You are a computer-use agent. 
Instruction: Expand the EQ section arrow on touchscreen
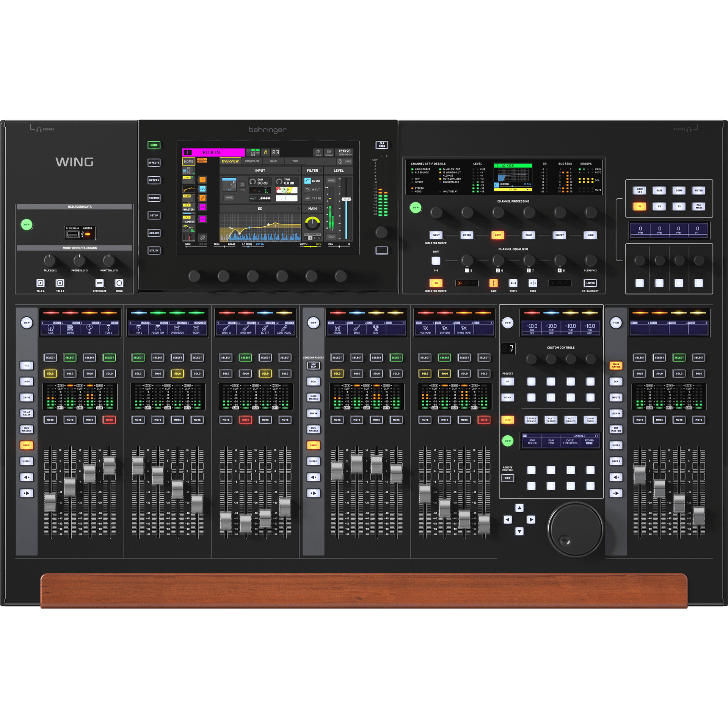(x=298, y=209)
